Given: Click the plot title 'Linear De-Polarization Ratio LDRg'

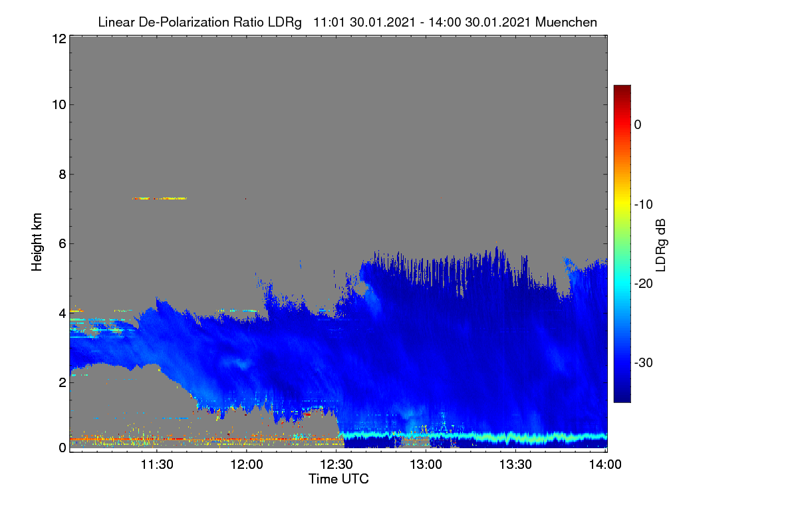Looking at the screenshot, I should [x=199, y=22].
